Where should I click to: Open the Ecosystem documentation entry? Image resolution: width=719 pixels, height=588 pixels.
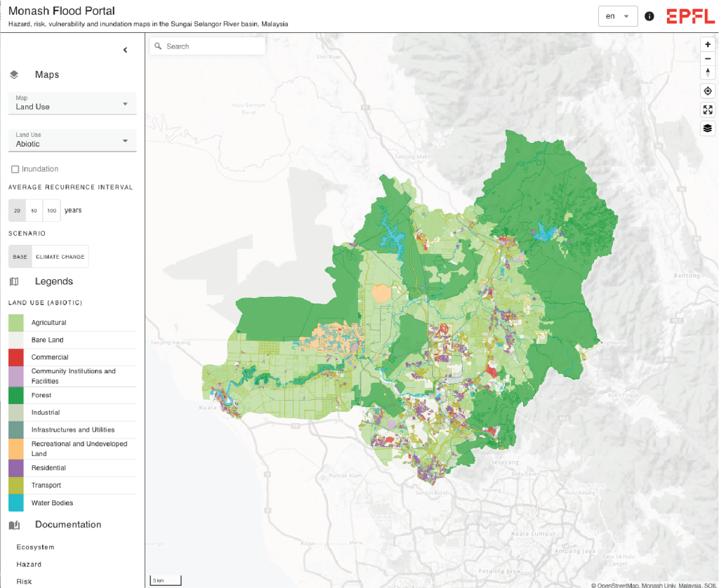(x=35, y=547)
